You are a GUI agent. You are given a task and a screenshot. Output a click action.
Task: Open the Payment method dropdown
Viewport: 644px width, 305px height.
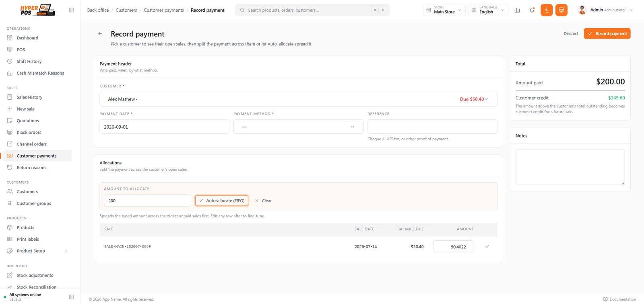coord(298,127)
